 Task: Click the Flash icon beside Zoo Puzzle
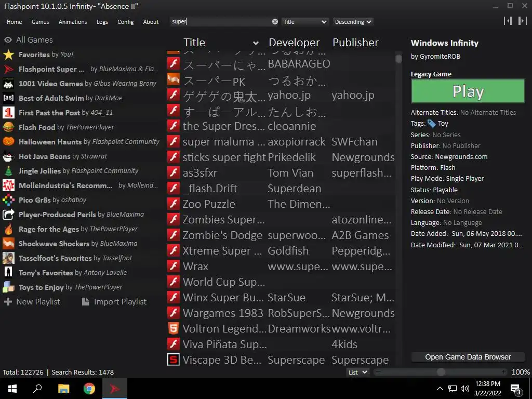[174, 204]
